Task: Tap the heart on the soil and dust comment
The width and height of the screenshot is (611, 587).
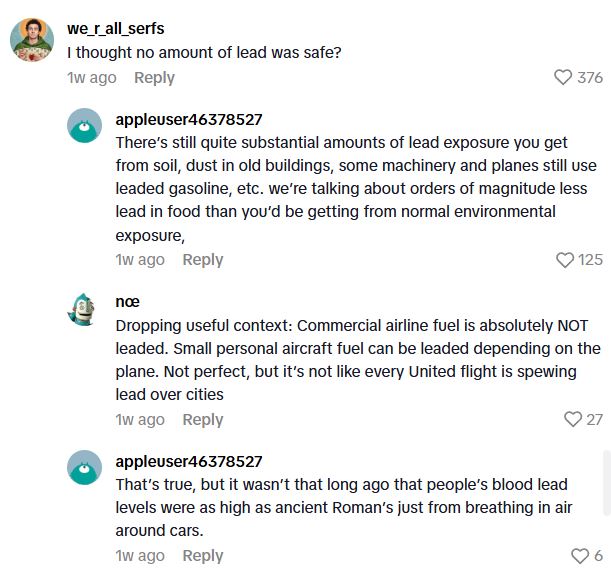Action: [x=565, y=259]
